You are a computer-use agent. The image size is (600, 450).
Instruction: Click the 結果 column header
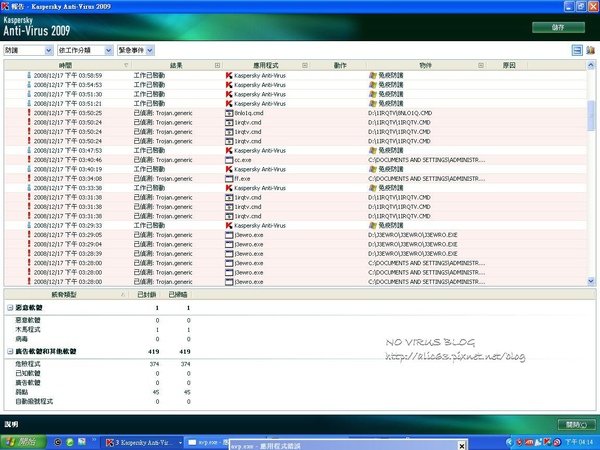[x=176, y=65]
